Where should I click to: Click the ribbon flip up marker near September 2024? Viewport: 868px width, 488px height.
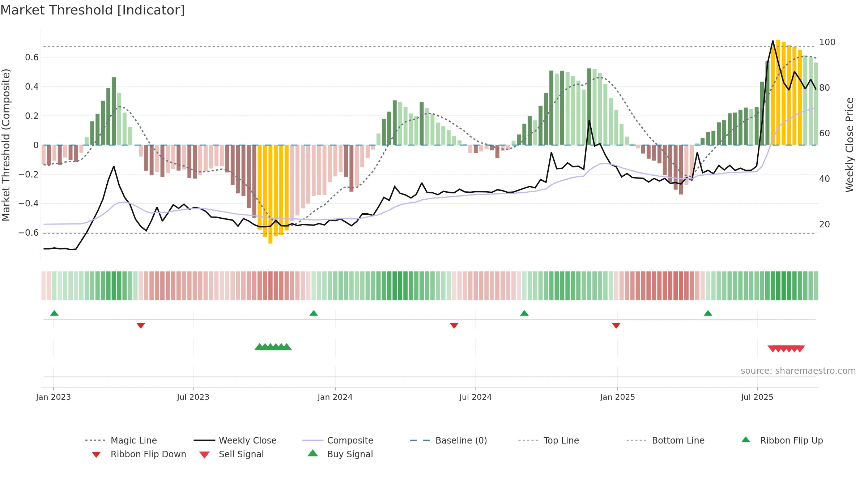pos(524,313)
